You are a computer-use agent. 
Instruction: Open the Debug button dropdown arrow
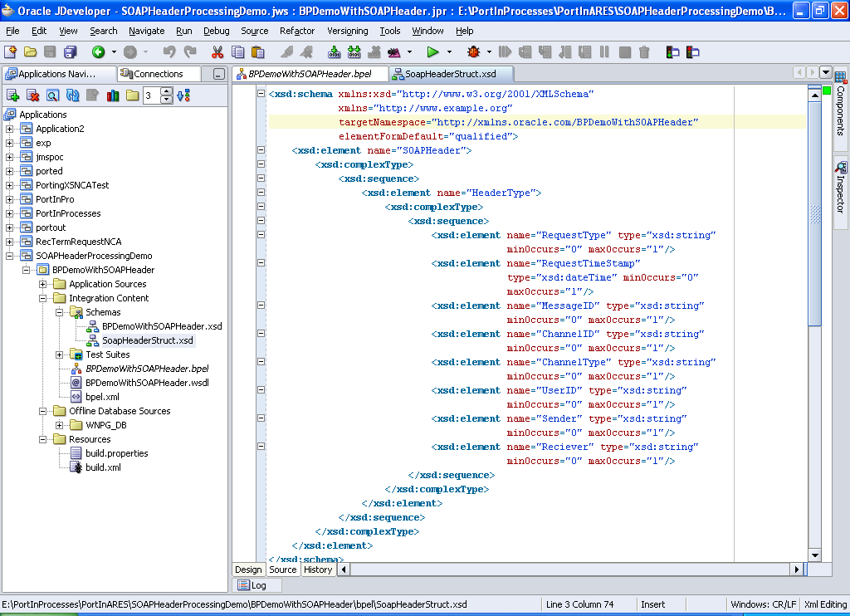tap(489, 52)
